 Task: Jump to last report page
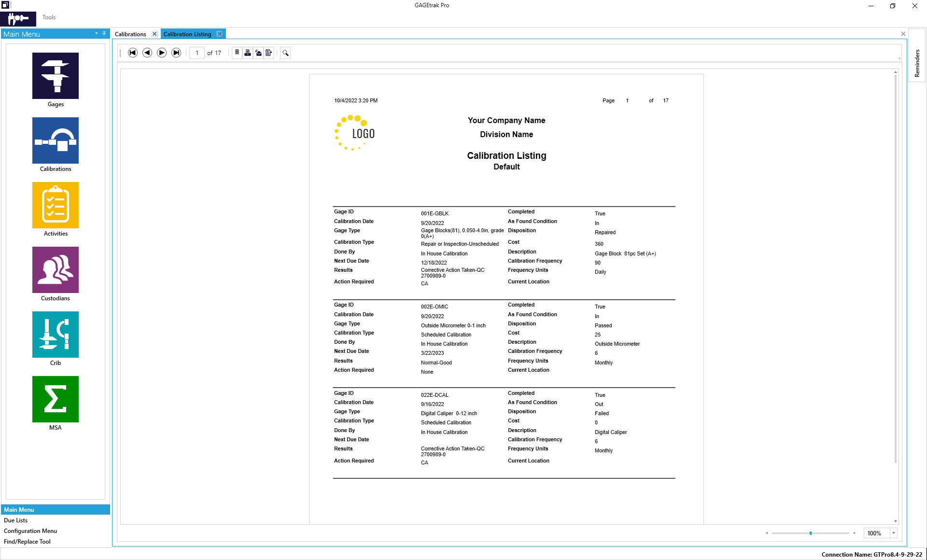177,53
